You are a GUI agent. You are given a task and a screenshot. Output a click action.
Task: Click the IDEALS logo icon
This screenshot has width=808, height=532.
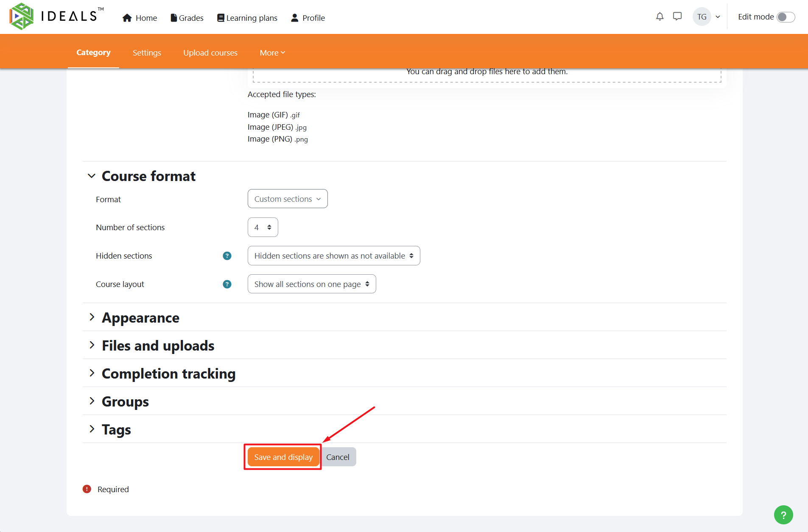pyautogui.click(x=21, y=17)
